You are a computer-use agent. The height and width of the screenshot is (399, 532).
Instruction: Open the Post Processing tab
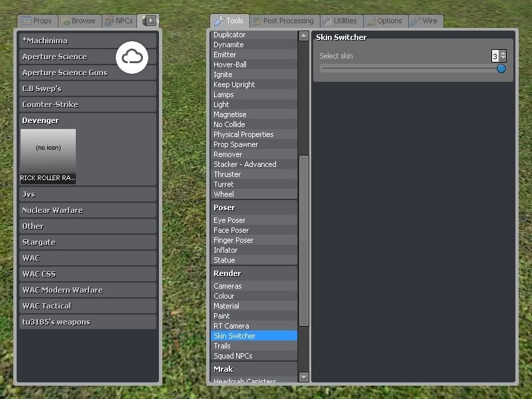tap(285, 21)
